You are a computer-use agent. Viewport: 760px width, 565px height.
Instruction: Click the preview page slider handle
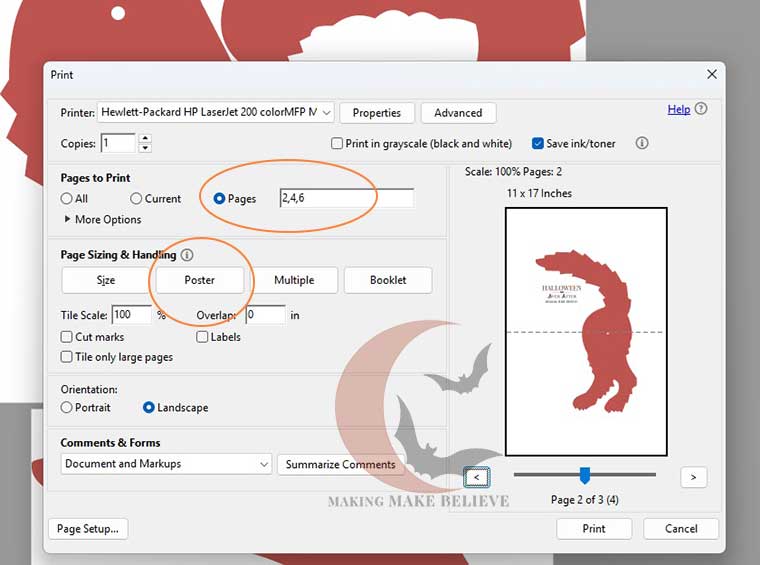tap(585, 475)
